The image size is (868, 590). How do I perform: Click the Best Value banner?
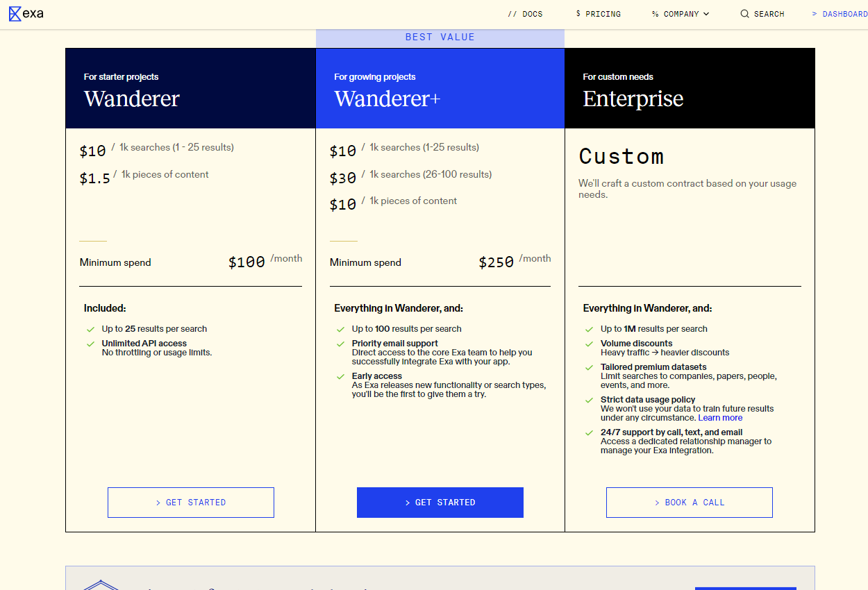(440, 37)
